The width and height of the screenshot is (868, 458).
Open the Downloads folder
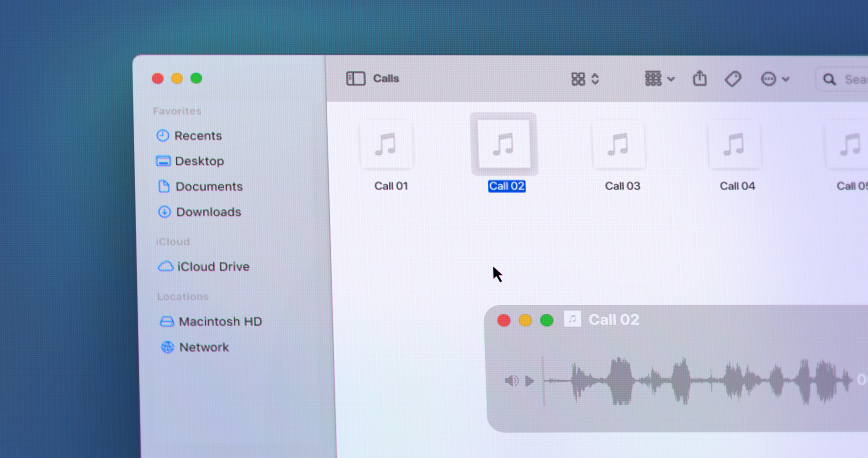pos(208,212)
